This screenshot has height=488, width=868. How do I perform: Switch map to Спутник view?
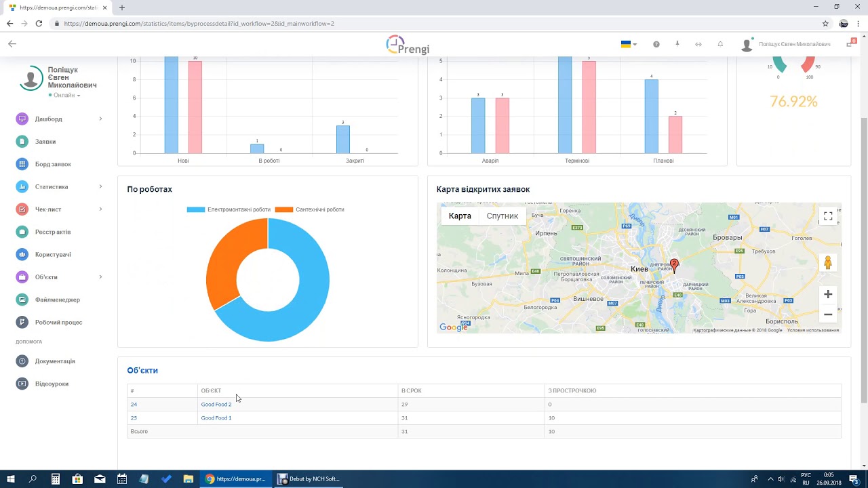502,216
